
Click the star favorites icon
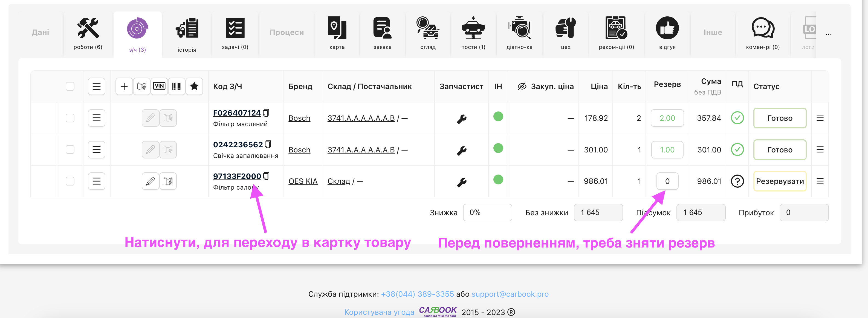click(194, 86)
